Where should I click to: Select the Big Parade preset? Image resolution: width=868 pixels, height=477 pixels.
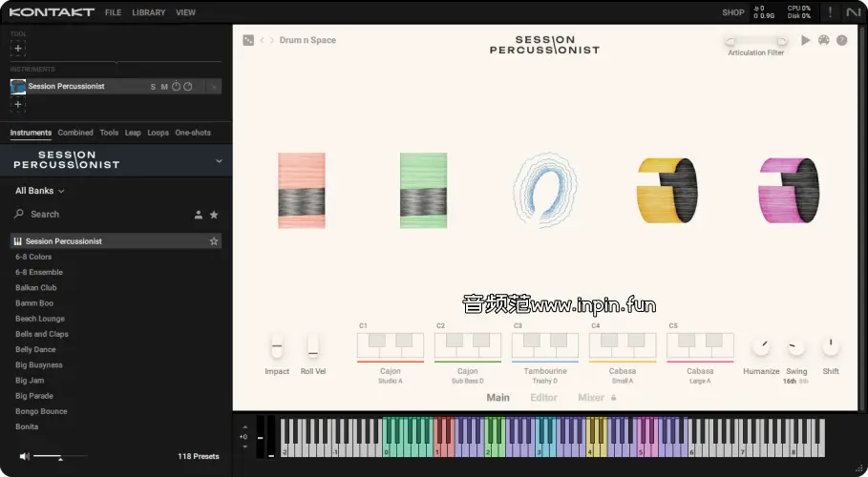coord(34,396)
